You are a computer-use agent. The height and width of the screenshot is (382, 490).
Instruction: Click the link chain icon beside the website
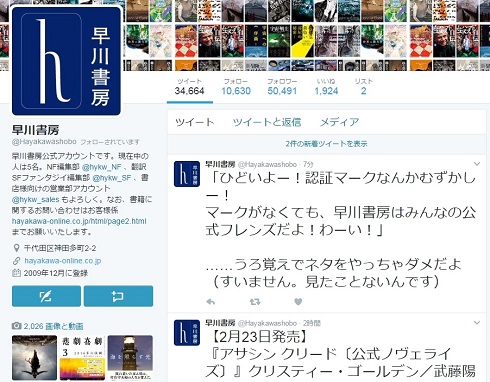tap(16, 261)
